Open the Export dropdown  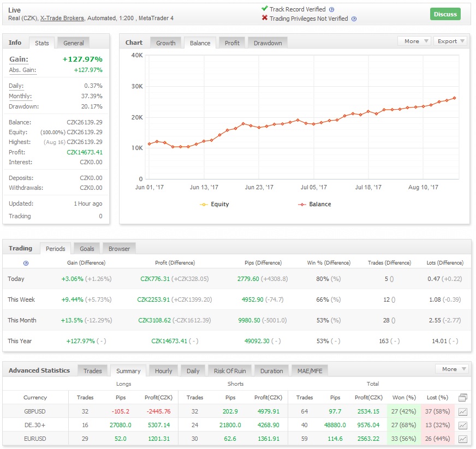point(450,41)
